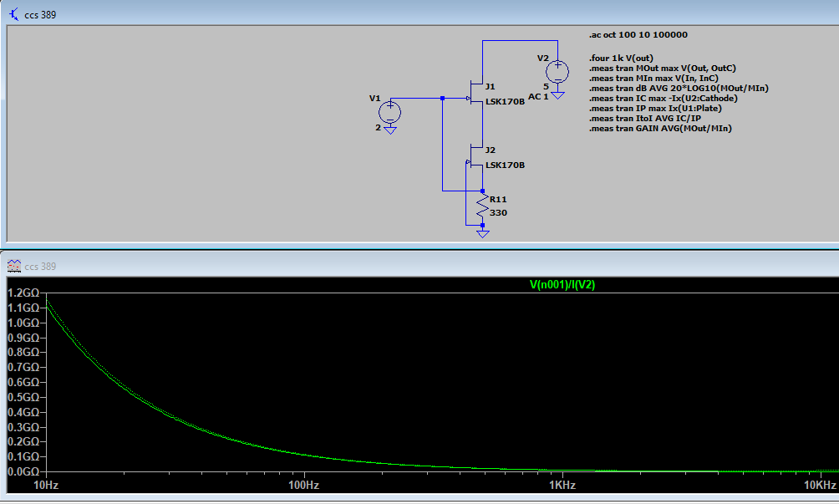Select the V2 voltage source symbol
This screenshot has height=504, width=839.
coord(557,70)
